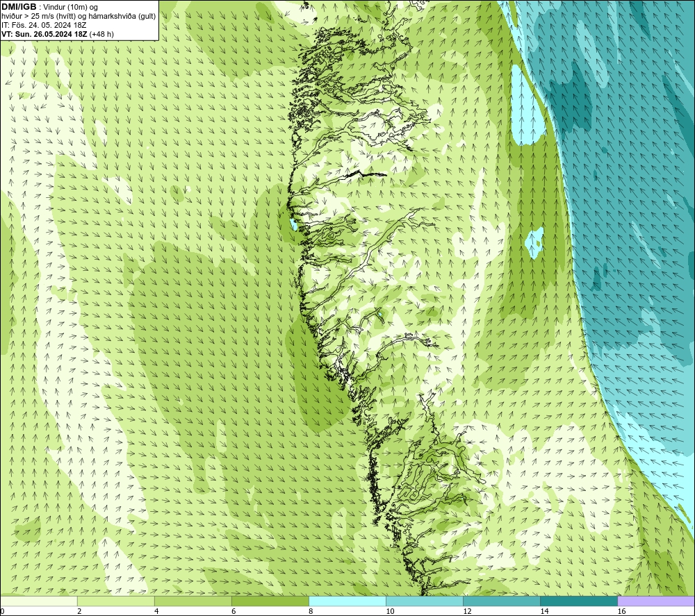Viewport: 695px width, 616px height.
Task: Pick the 4–6 m/s green legend swatch
Action: (193, 601)
